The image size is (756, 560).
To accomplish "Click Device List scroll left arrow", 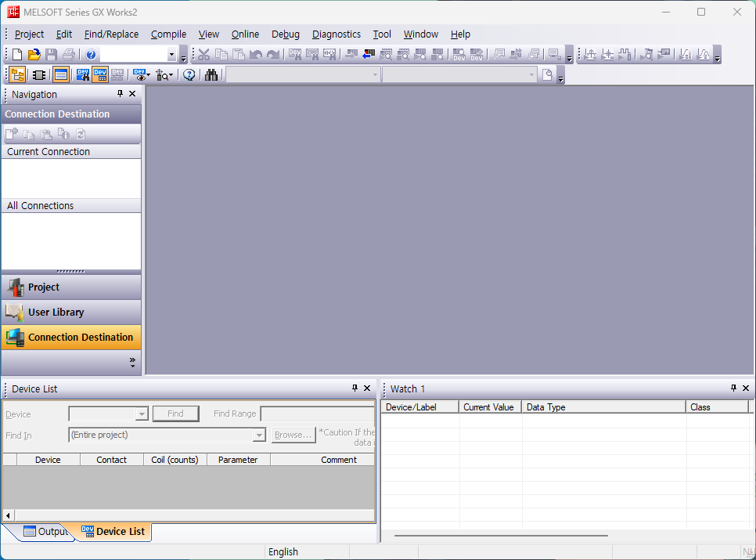I will 8,515.
